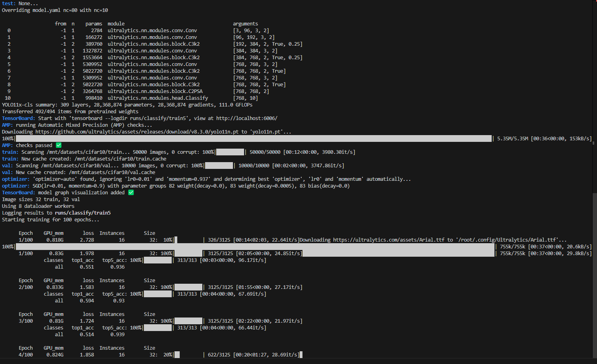Viewport: 597px width, 364px height.
Task: Click the epoch 3/100 top1_acc value 0.514
Action: tap(87, 335)
